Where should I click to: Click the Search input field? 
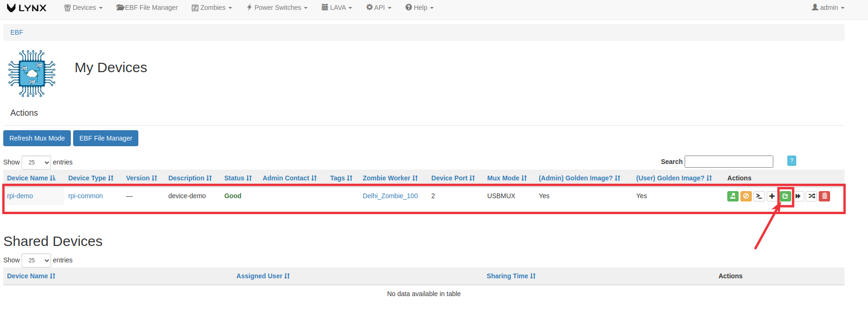(729, 162)
